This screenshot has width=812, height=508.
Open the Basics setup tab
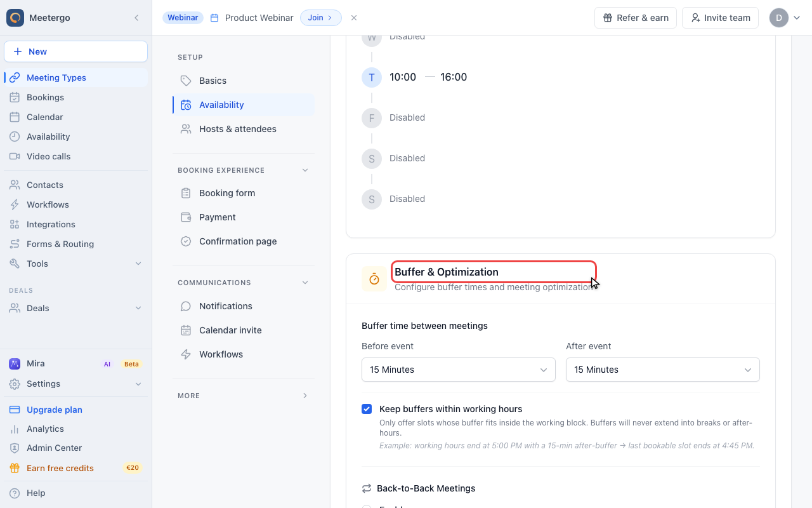tap(244, 81)
